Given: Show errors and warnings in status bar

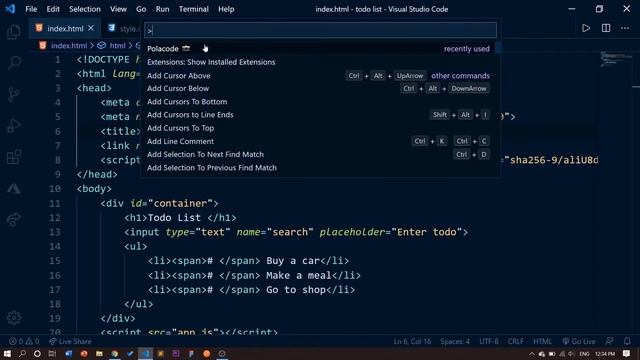Looking at the screenshot, I should pos(24,341).
